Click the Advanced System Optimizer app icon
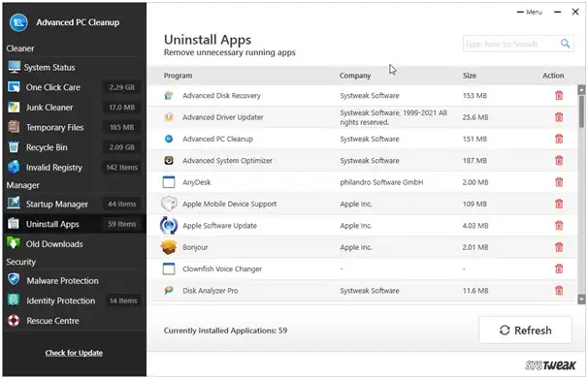The image size is (588, 379). click(x=169, y=161)
